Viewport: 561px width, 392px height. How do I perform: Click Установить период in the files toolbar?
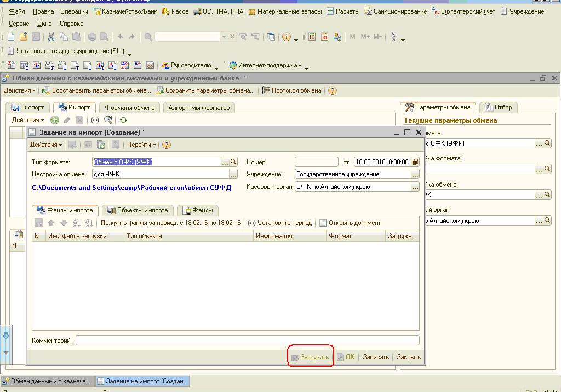pos(280,223)
